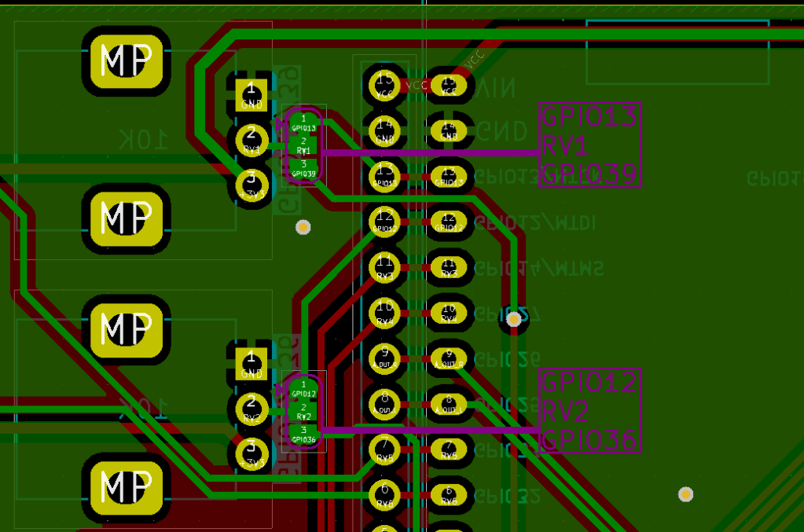The image size is (804, 532).
Task: Click the via near the bottom-right corner
Action: [685, 494]
